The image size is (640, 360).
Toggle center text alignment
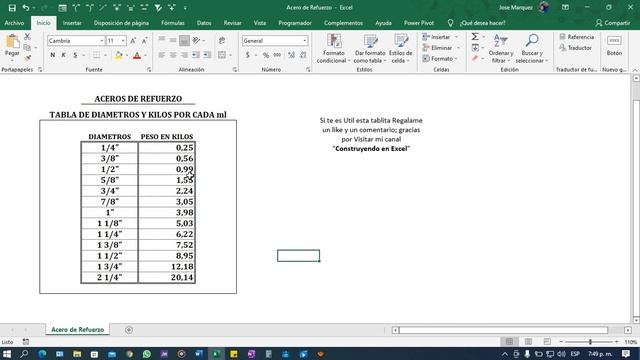pos(173,55)
